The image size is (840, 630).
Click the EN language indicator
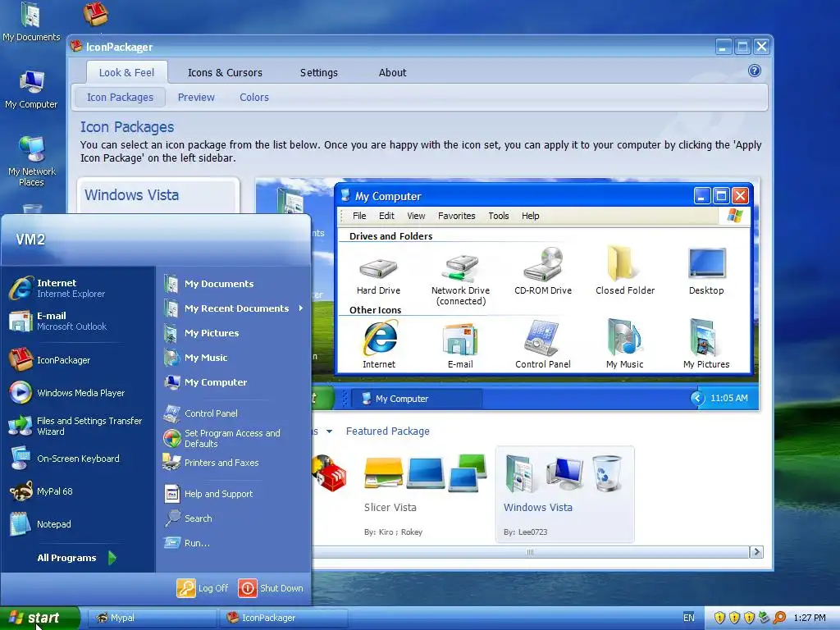[x=688, y=618]
